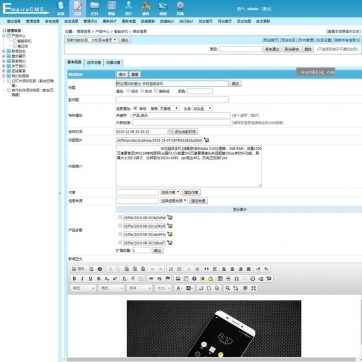
Task: Apply Subscript in the editor toolbar
Action: [107, 279]
